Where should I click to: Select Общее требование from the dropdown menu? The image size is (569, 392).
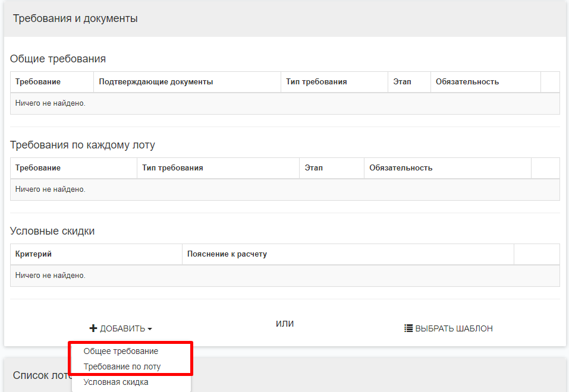(x=121, y=351)
